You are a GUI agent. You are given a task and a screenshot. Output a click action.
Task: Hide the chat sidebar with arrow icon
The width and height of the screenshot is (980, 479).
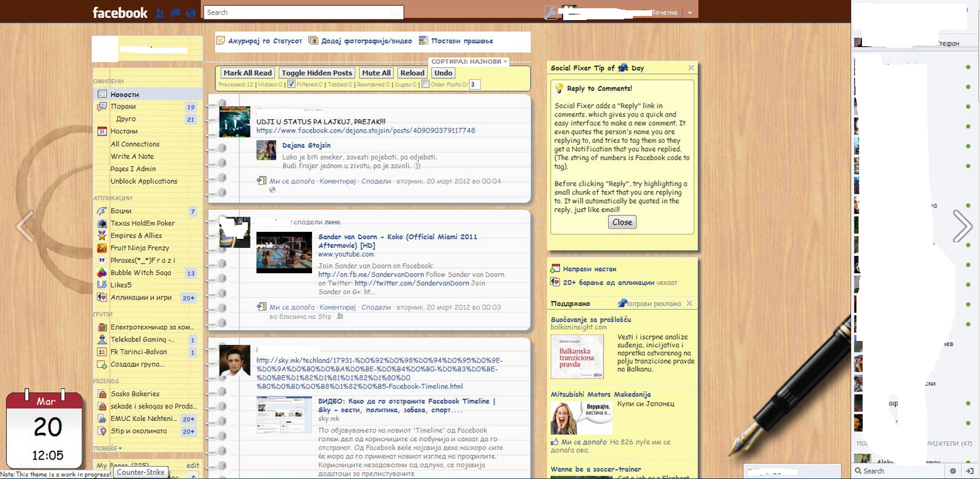(x=970, y=471)
